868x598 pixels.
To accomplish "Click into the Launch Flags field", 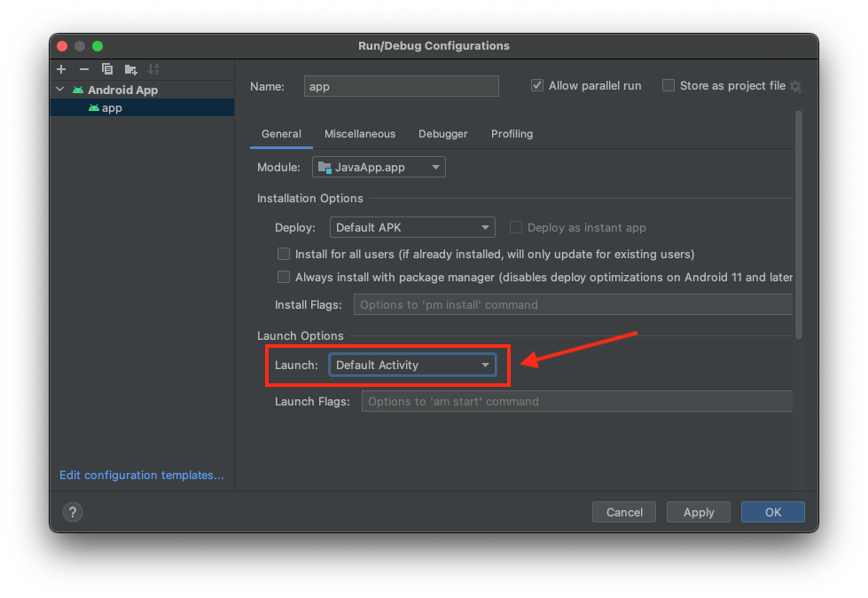I will [x=577, y=401].
